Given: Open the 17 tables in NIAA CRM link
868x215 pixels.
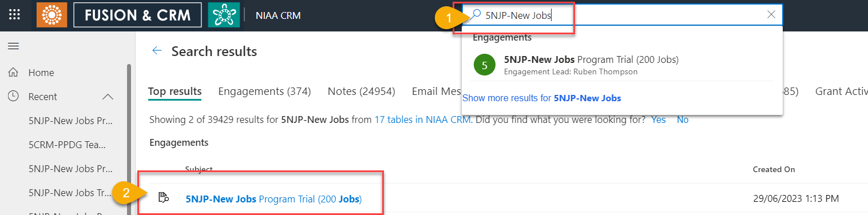Looking at the screenshot, I should click(x=423, y=120).
